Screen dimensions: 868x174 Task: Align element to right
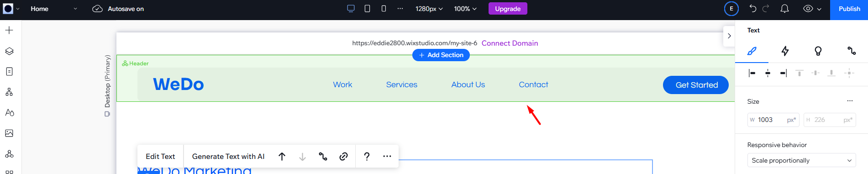(x=784, y=73)
